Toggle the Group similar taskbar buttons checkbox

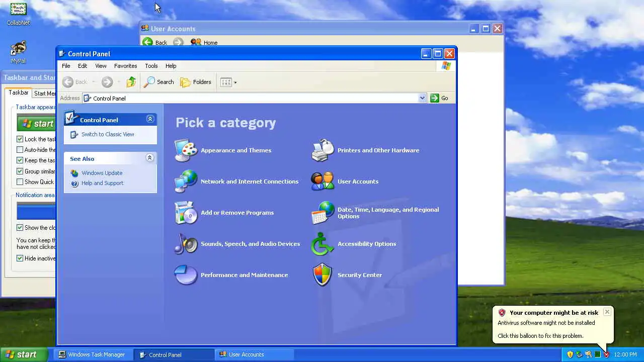pos(20,171)
